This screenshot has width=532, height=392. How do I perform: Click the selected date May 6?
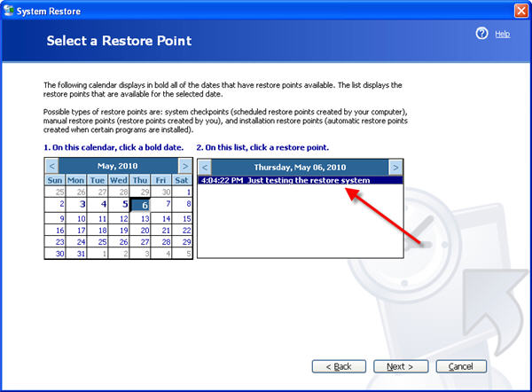144,204
